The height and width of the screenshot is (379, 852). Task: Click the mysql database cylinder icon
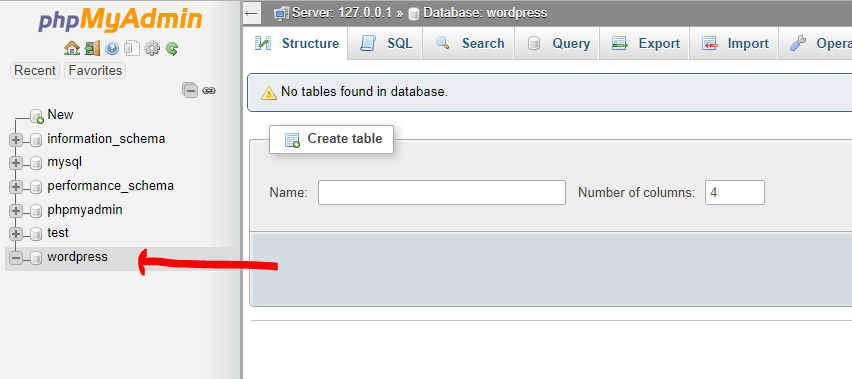pyautogui.click(x=36, y=163)
